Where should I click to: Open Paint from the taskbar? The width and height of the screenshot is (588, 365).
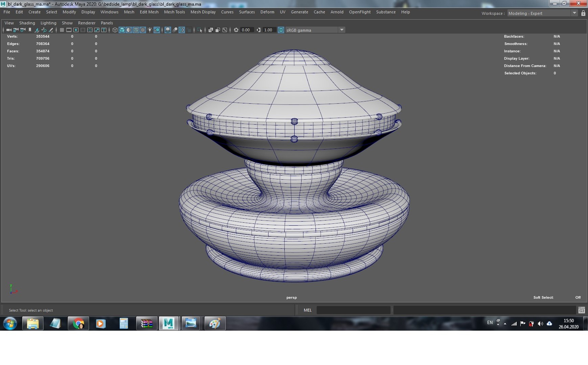point(215,323)
